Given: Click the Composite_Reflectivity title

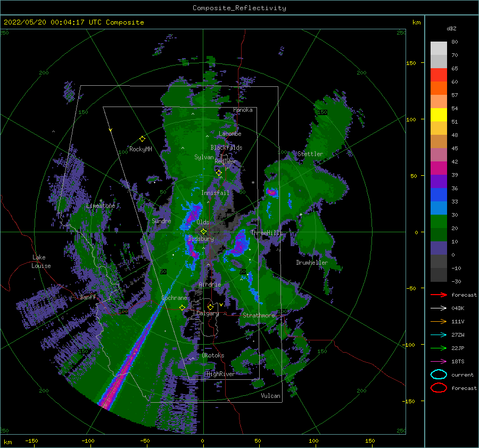Looking at the screenshot, I should [x=239, y=8].
